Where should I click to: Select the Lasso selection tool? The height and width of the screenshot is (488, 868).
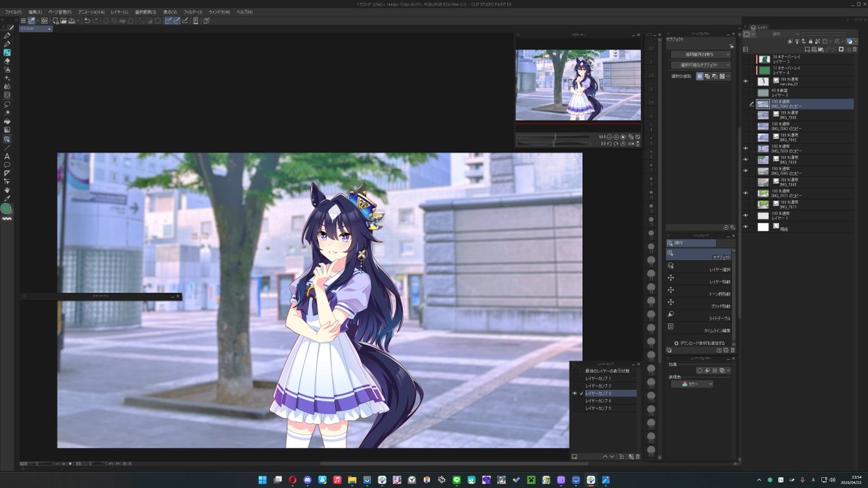pos(7,103)
